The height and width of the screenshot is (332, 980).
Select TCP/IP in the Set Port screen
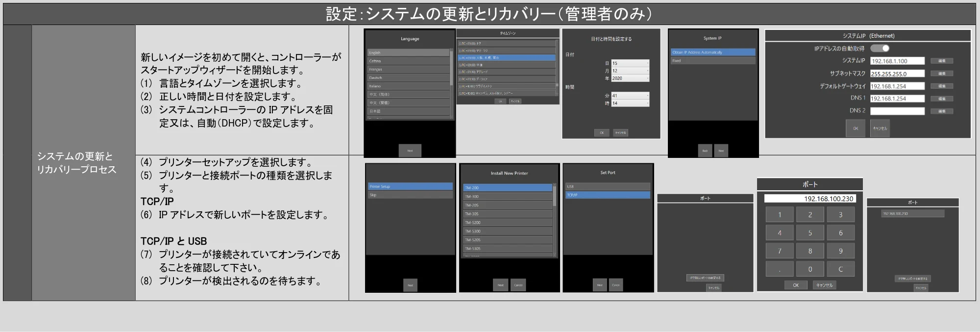pyautogui.click(x=608, y=195)
